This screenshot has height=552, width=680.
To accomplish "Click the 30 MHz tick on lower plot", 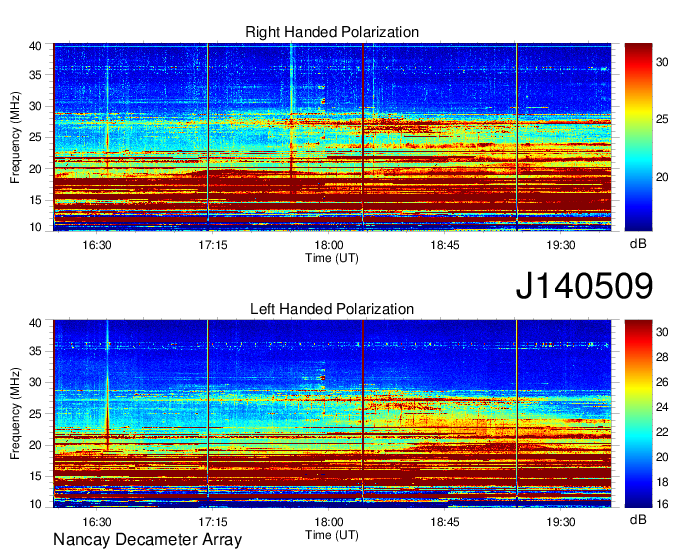I will pos(35,382).
